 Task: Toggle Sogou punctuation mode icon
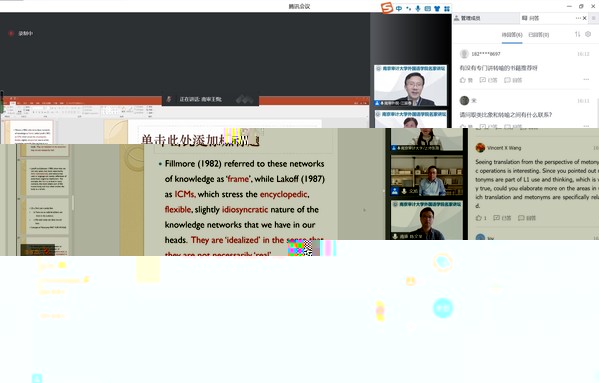click(408, 8)
